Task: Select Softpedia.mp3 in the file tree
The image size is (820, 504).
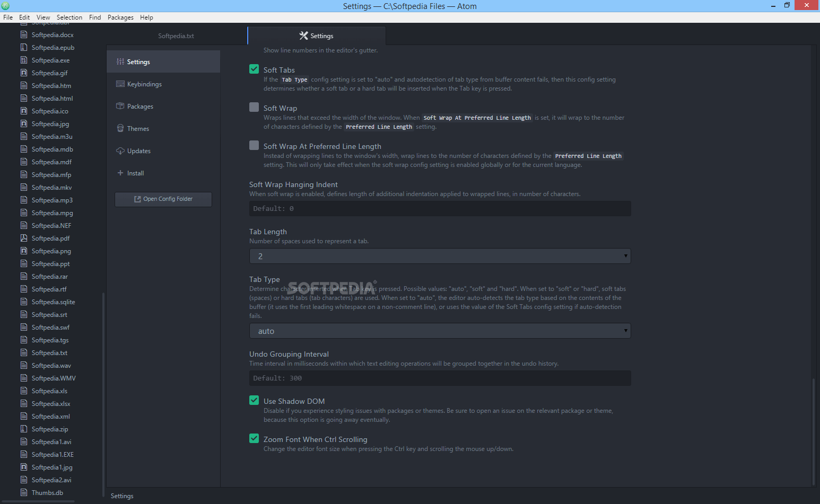Action: pyautogui.click(x=52, y=200)
